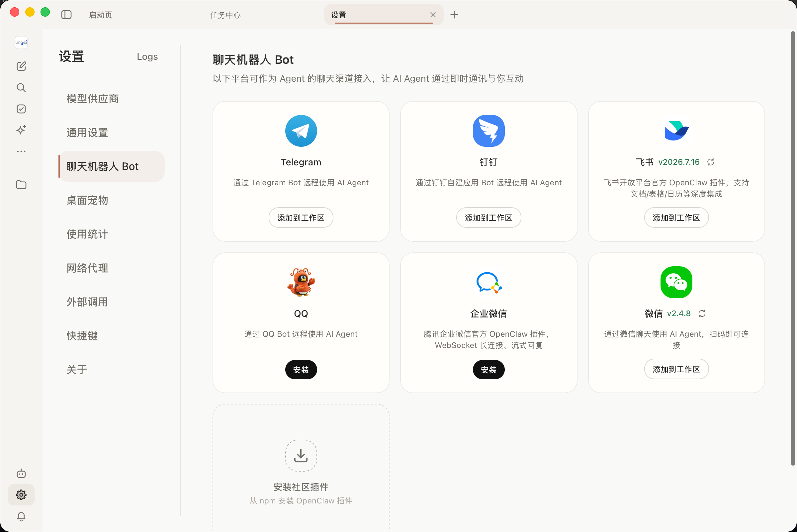
Task: Close the 设置 tab
Action: 433,15
